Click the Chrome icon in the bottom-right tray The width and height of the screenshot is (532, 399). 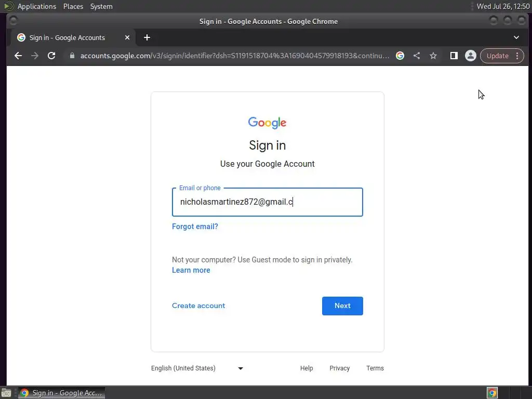point(492,393)
